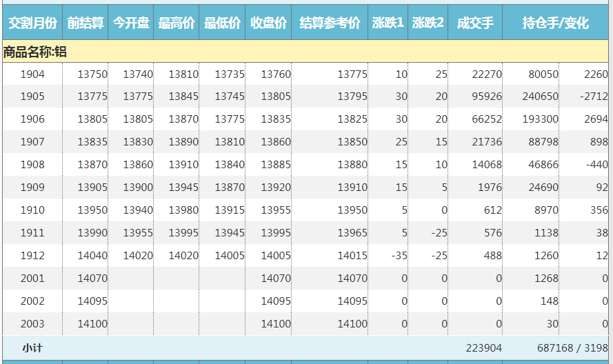
Task: Click the 涨跌2 column header
Action: pos(428,23)
